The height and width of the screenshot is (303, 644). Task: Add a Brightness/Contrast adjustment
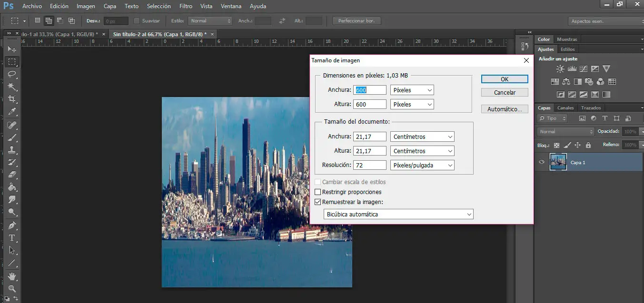coord(560,69)
